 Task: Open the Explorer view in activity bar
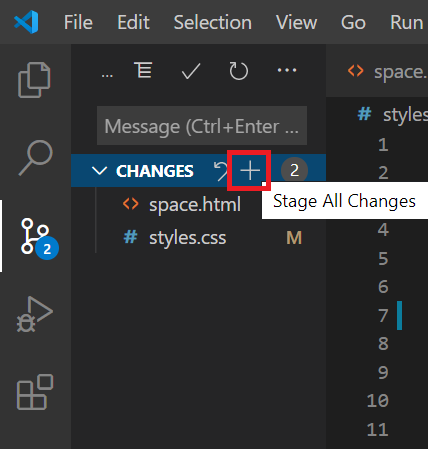34,80
